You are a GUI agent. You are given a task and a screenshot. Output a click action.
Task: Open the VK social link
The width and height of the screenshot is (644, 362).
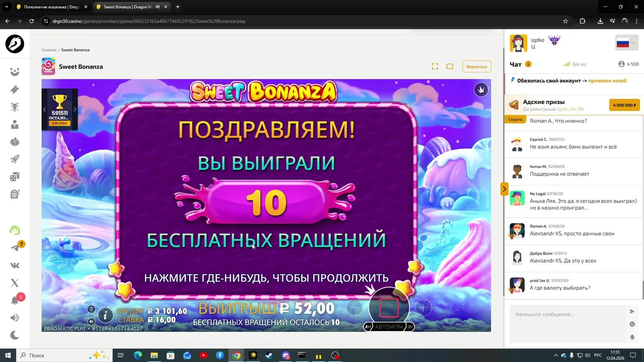coord(15,265)
